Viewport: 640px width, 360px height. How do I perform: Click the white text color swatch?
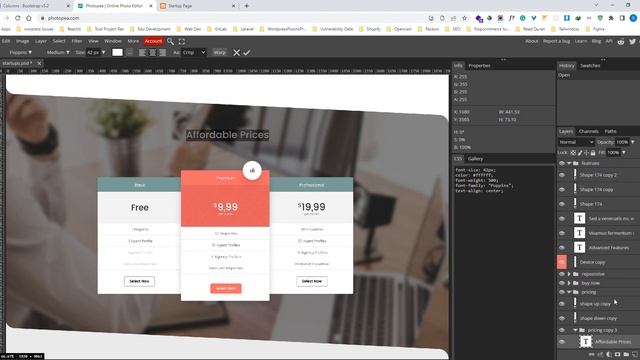[x=117, y=53]
